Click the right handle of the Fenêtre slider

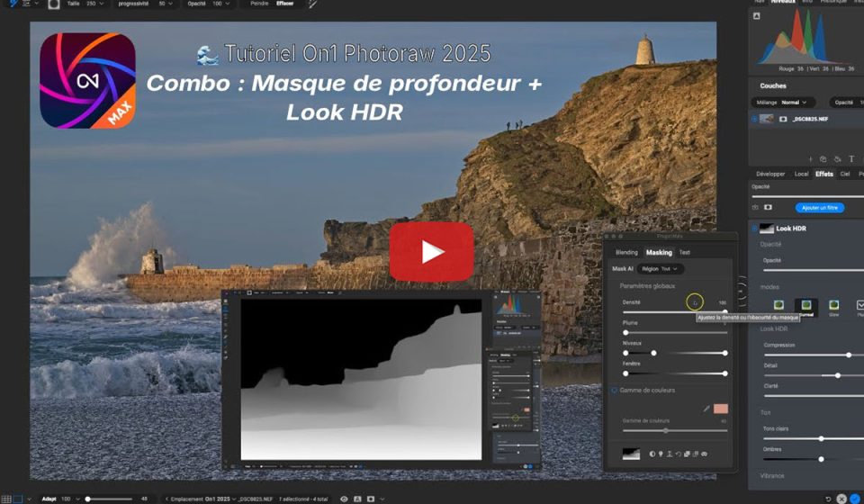(x=724, y=373)
